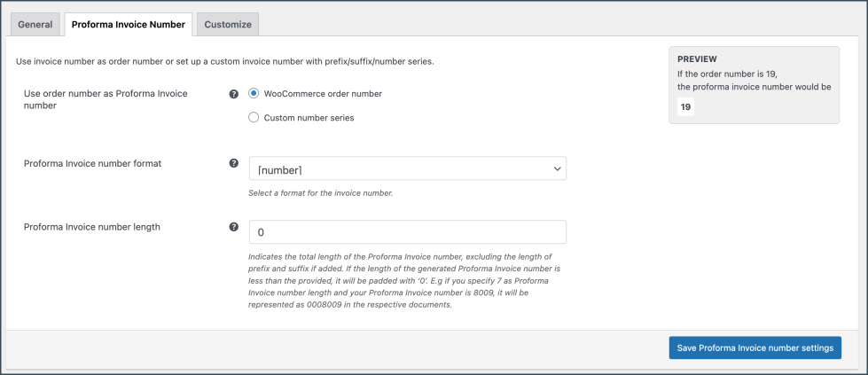868x375 pixels.
Task: Click the PREVIEW panel heading
Action: (697, 59)
